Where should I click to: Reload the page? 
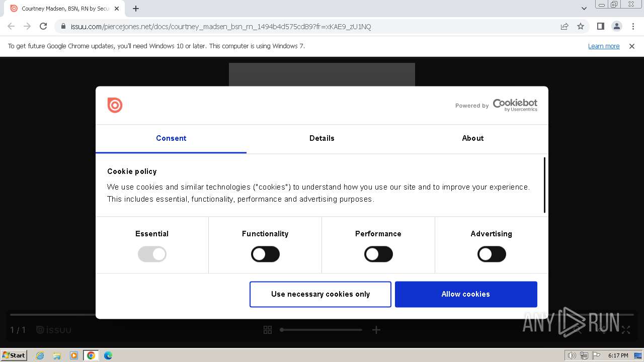(x=43, y=26)
